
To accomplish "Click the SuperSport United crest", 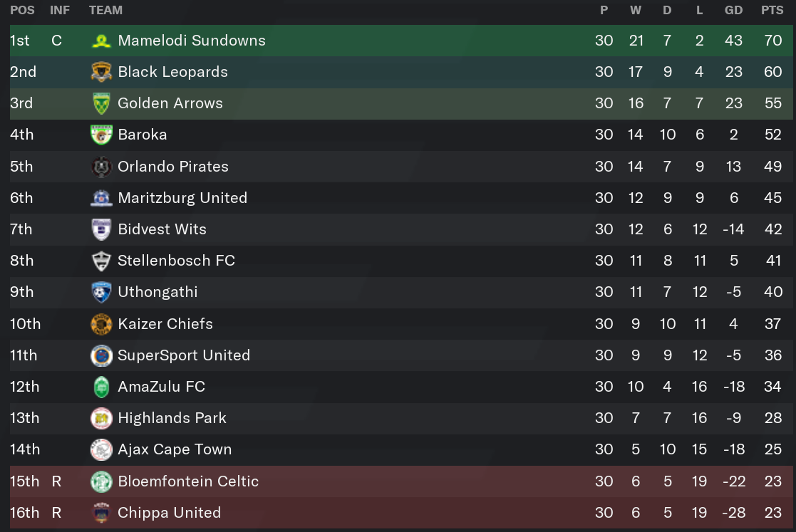I will pyautogui.click(x=101, y=355).
